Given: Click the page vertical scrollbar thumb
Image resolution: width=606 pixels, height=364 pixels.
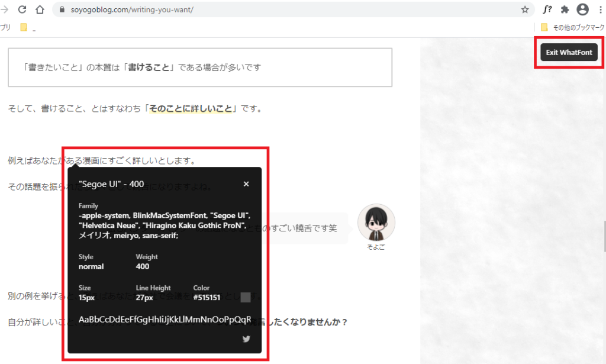Looking at the screenshot, I should (604, 236).
